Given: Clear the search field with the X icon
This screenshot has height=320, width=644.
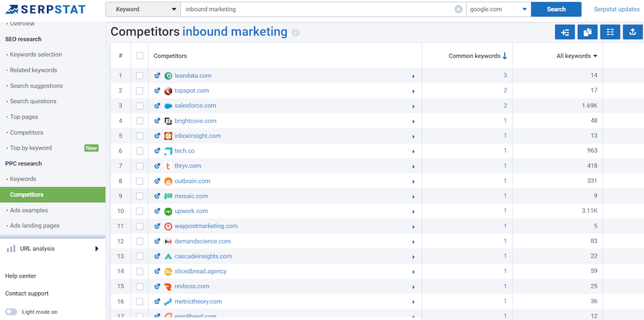Looking at the screenshot, I should 459,10.
